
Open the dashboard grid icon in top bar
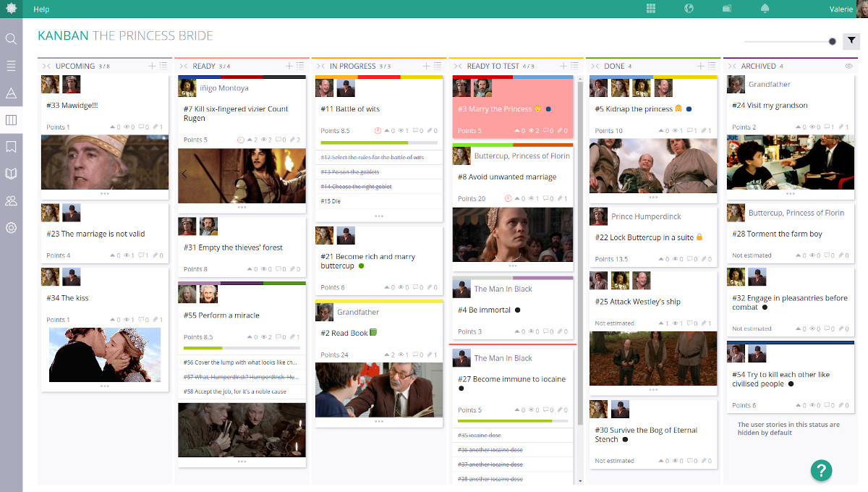click(651, 9)
